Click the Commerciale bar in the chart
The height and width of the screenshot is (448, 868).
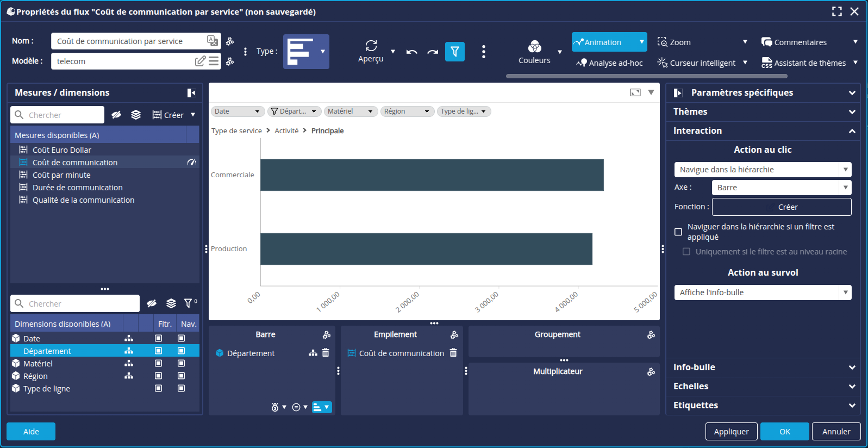tap(432, 175)
